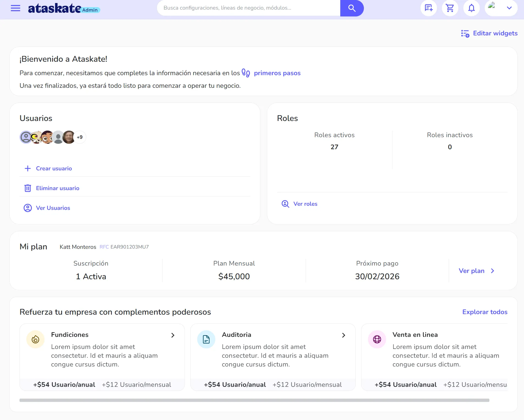Follow the primeros pasos link
Viewport: 524px width, 420px height.
click(277, 73)
